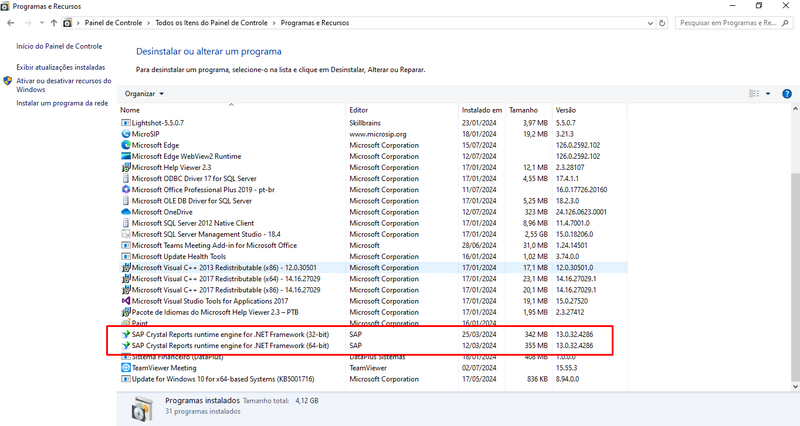Click the search magnifier icon
The image size is (800, 426).
[785, 23]
